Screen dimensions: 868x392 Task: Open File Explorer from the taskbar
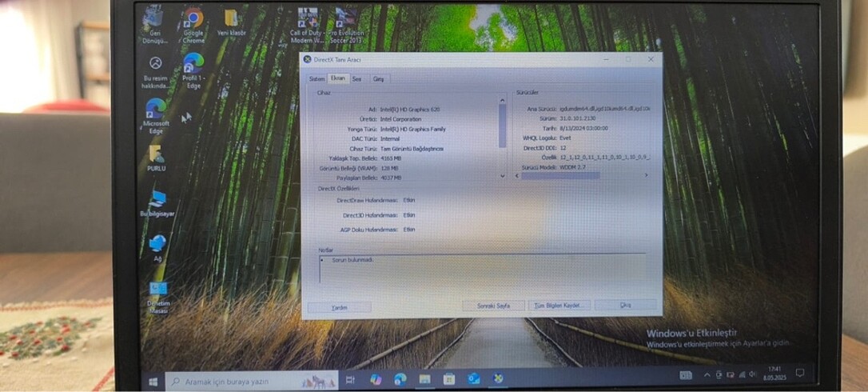424,379
